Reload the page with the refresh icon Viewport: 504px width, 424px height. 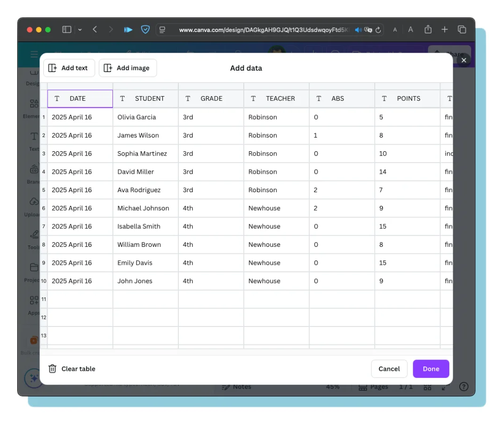pyautogui.click(x=378, y=30)
